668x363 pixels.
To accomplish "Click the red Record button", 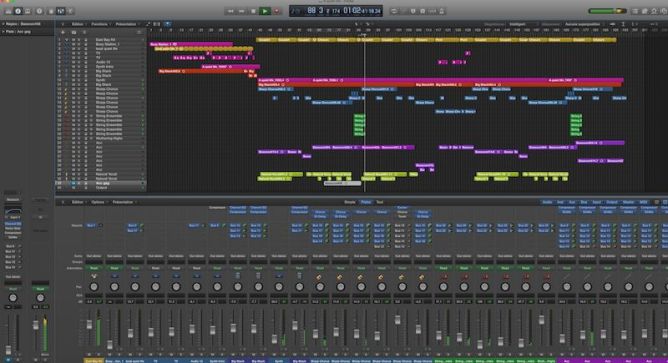I will coord(277,11).
